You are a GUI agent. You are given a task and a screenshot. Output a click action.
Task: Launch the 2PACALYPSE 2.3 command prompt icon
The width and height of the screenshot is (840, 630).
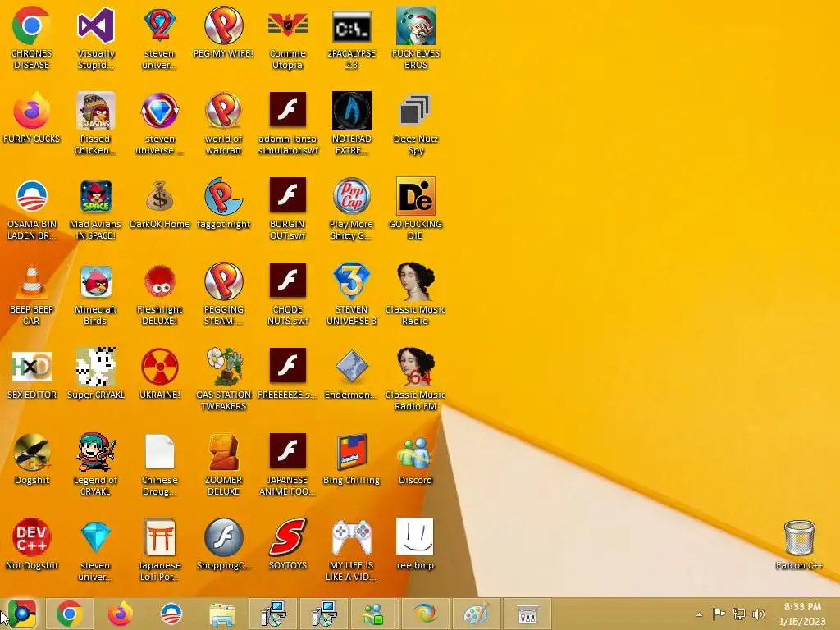(351, 25)
